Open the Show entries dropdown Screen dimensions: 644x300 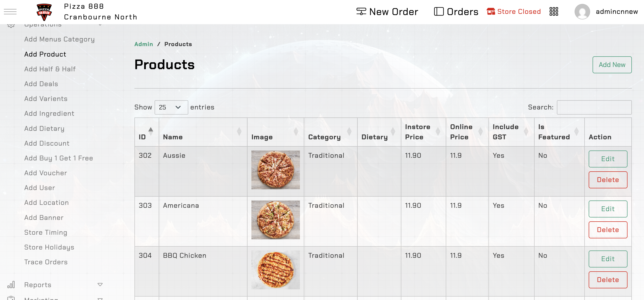coord(171,107)
